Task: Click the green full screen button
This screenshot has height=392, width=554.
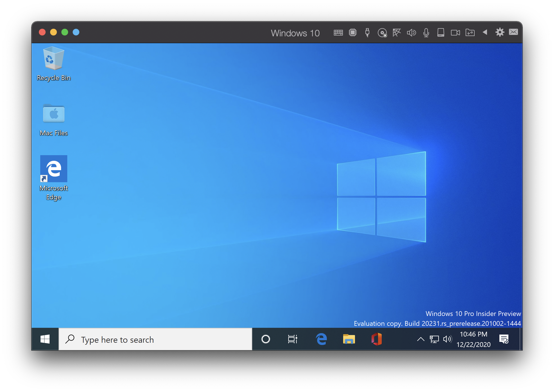Action: (65, 32)
